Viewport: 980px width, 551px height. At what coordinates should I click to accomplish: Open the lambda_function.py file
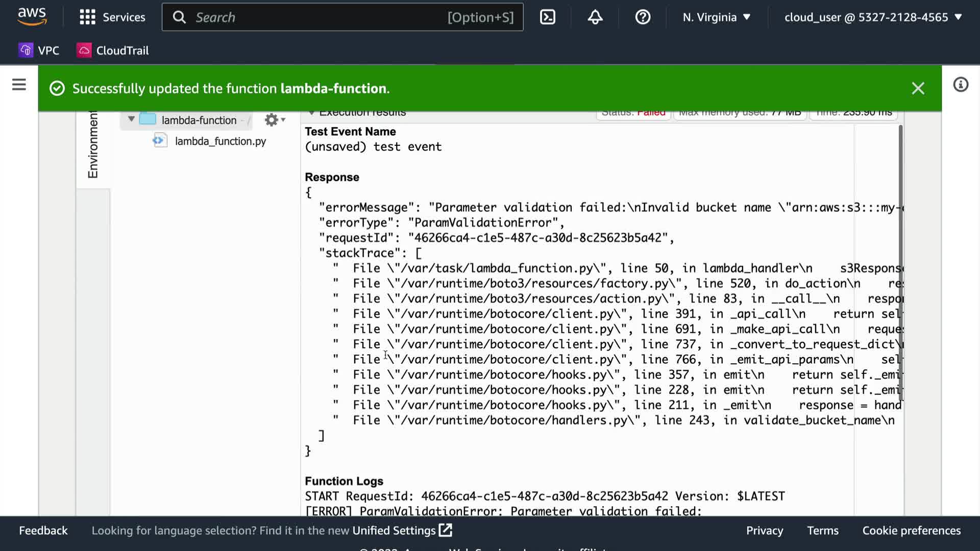tap(220, 141)
